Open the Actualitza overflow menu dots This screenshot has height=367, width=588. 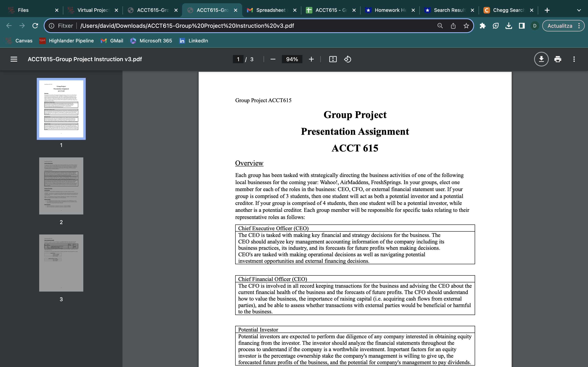click(x=579, y=25)
